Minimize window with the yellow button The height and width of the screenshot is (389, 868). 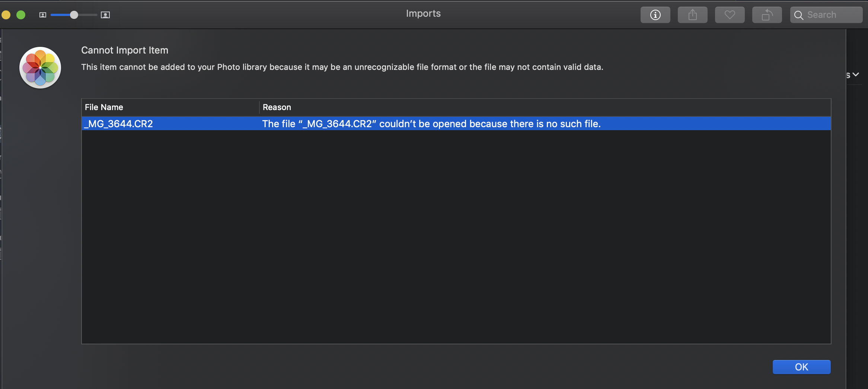(x=6, y=15)
